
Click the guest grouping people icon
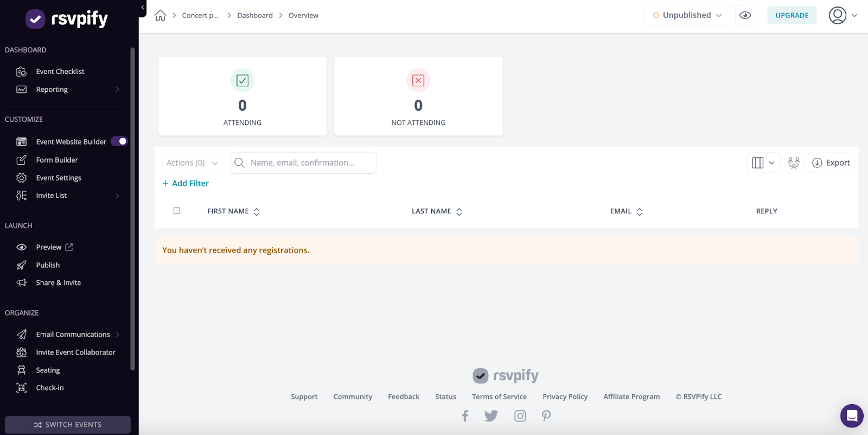[x=794, y=163]
